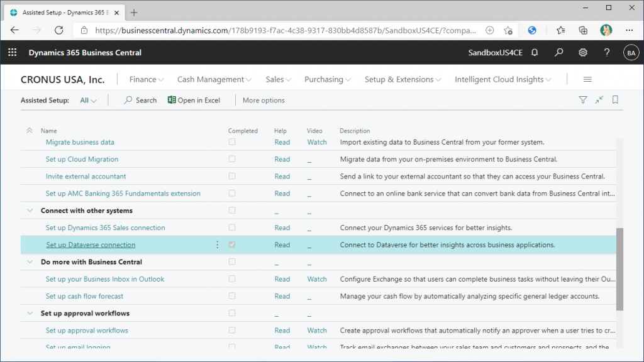Click the Tell Me search magnifier icon

pos(558,53)
